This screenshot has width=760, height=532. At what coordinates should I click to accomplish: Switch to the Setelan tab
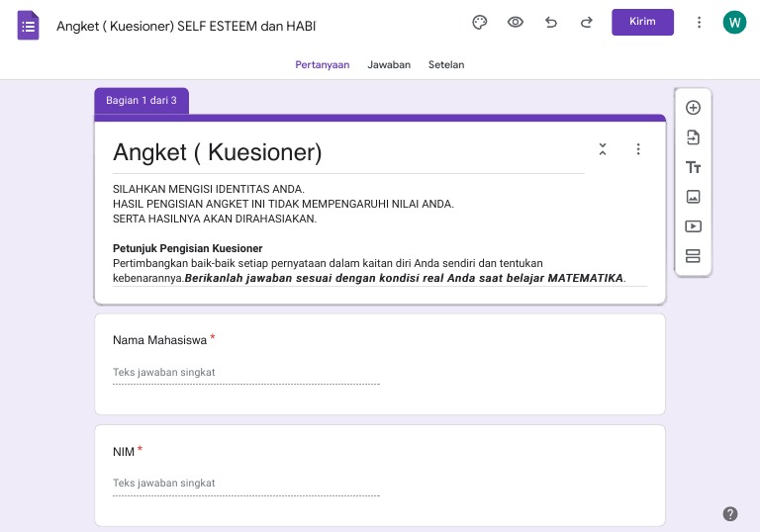tap(446, 64)
